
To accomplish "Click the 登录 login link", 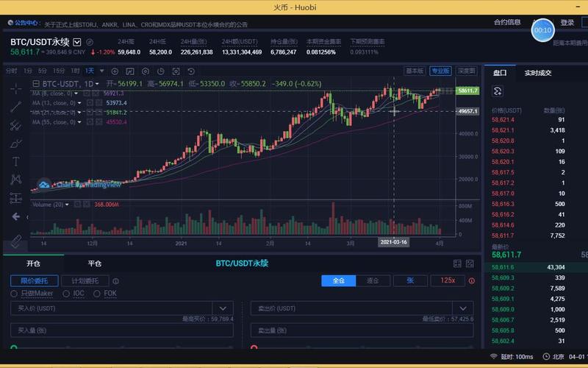I will (567, 23).
